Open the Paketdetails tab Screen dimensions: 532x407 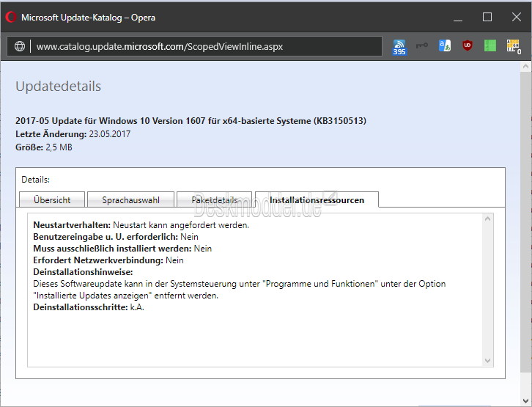[215, 199]
